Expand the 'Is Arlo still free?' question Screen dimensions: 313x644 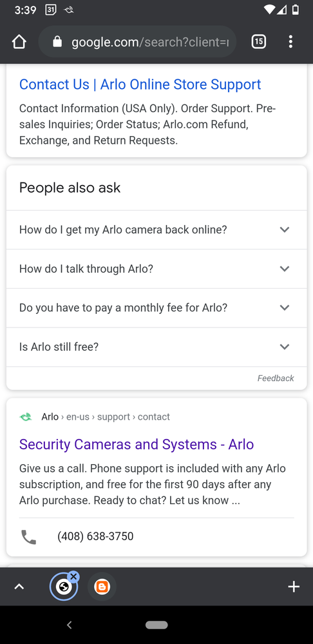coord(156,347)
